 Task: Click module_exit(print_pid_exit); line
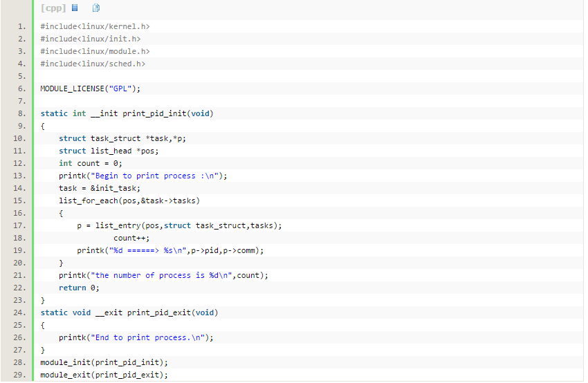pyautogui.click(x=104, y=375)
